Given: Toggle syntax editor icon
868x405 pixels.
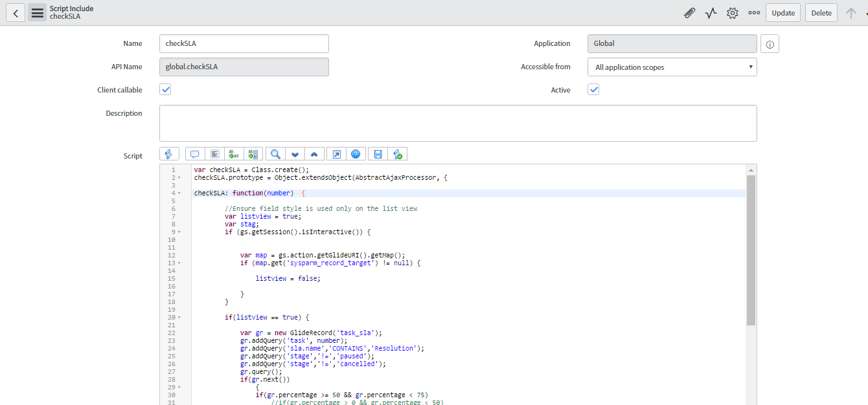Looking at the screenshot, I should coord(169,154).
